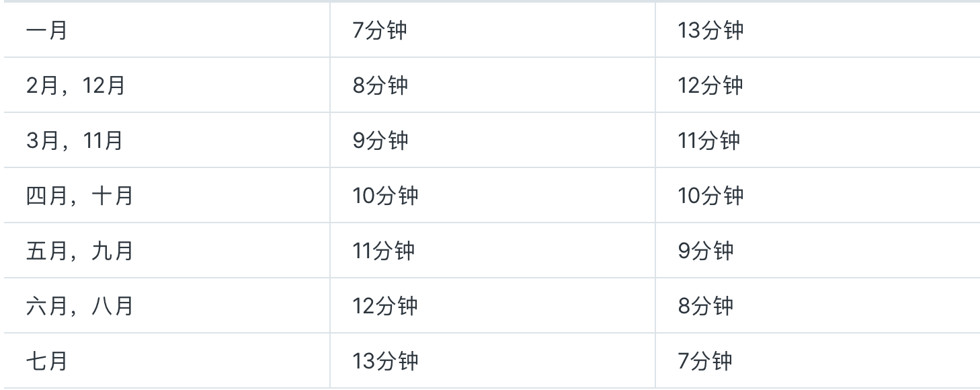Select 12分钟 in the 2月，12月 row
This screenshot has height=390, width=980.
coord(710,86)
